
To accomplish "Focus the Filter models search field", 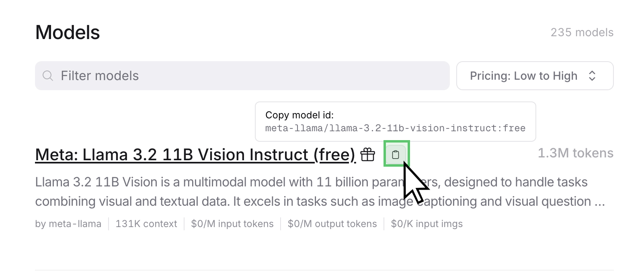I will click(249, 76).
